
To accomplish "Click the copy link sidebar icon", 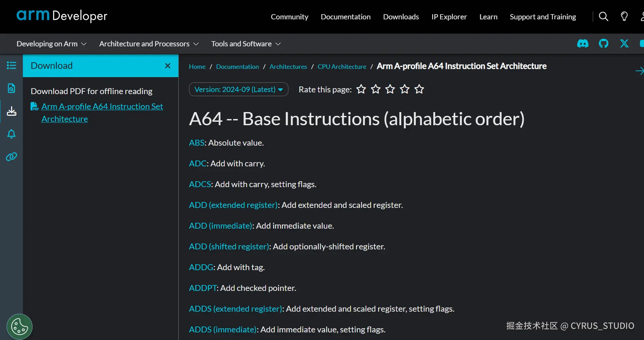I will [11, 157].
